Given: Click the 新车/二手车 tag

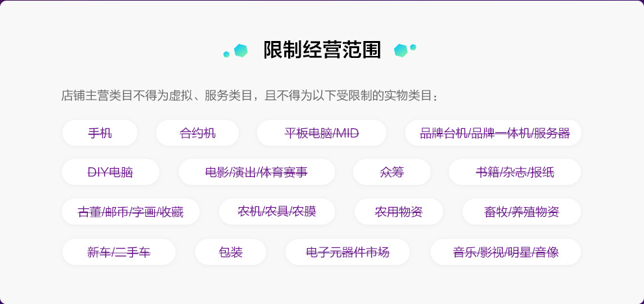Looking at the screenshot, I should point(118,253).
